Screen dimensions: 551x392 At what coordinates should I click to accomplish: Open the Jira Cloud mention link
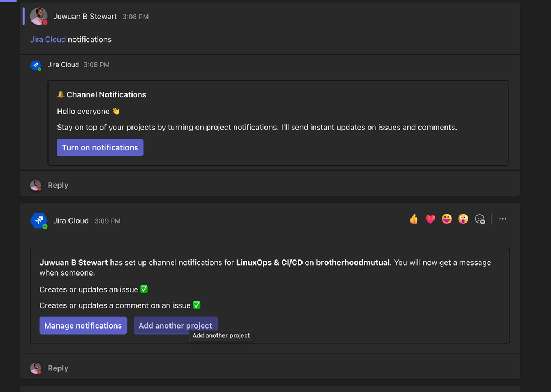pos(48,39)
